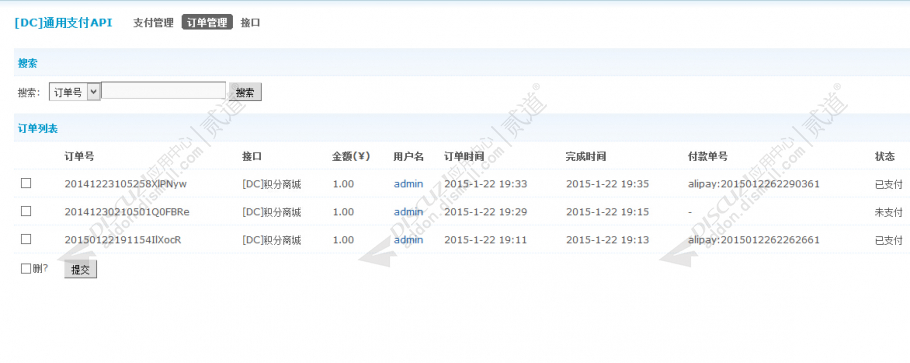Click the 订单列表 section heading
910x363 pixels.
tap(37, 128)
